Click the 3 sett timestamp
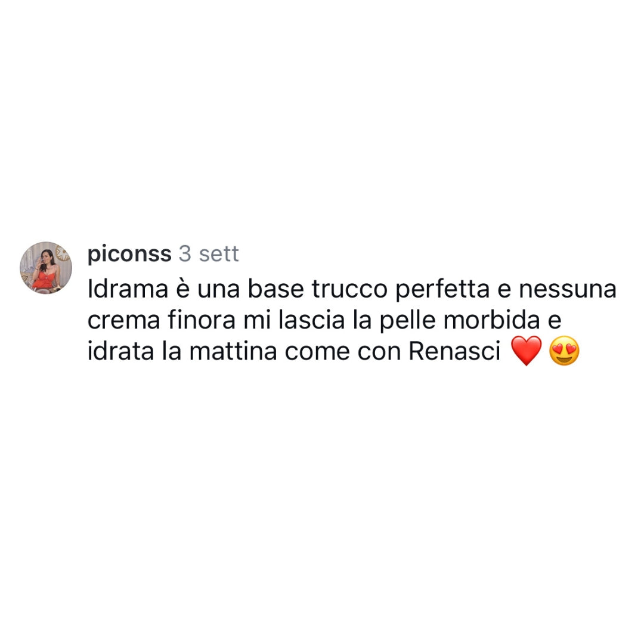The height and width of the screenshot is (644, 644). coord(209,254)
